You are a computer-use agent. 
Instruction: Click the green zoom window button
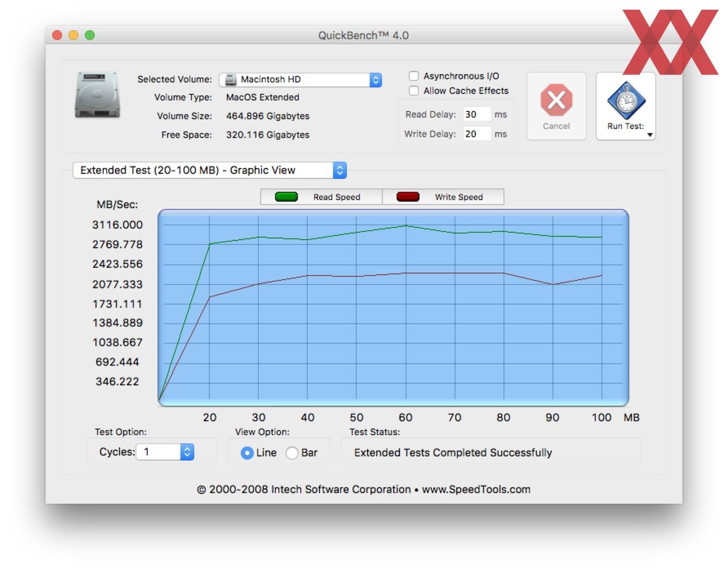tap(90, 35)
